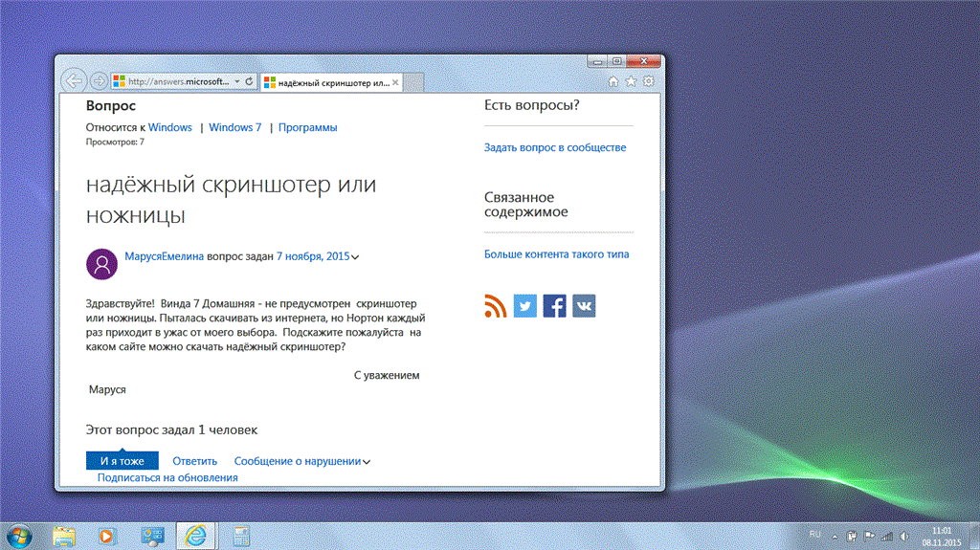Open browser Tools gear icon
This screenshot has width=980, height=550.
click(649, 81)
